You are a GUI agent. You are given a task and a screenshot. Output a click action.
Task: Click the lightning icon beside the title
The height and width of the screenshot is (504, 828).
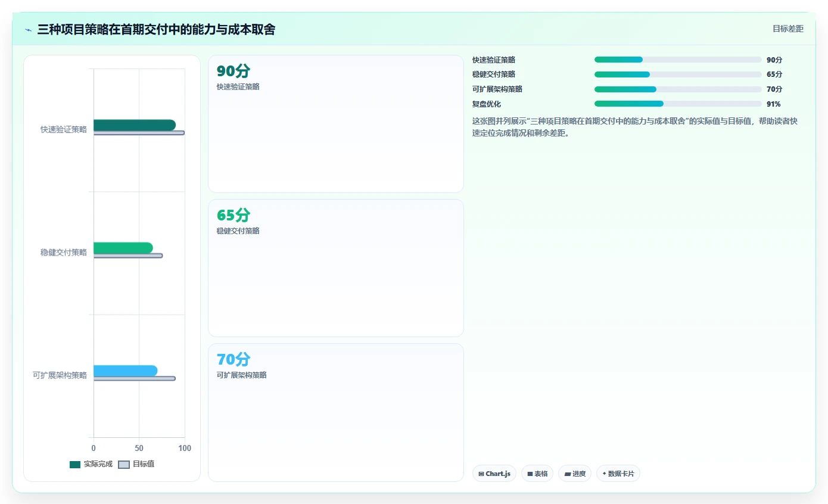[x=28, y=30]
